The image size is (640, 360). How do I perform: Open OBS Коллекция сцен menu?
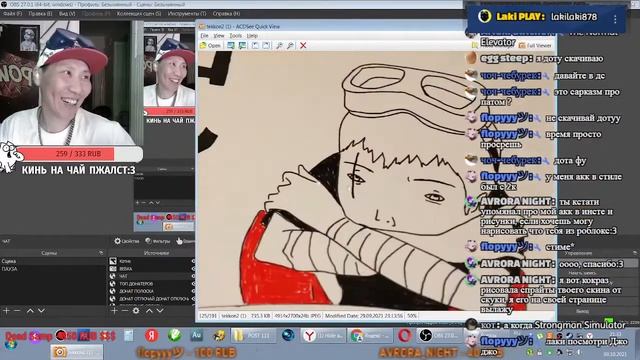coord(139,13)
